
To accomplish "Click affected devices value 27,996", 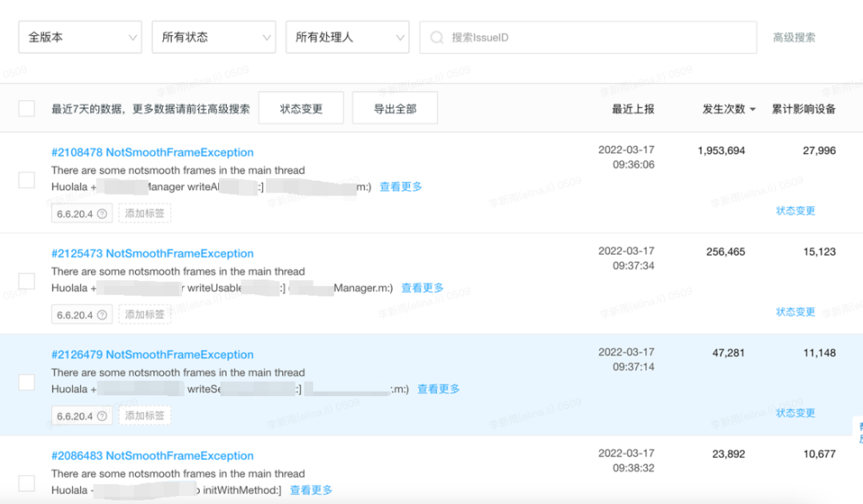I will pyautogui.click(x=819, y=151).
